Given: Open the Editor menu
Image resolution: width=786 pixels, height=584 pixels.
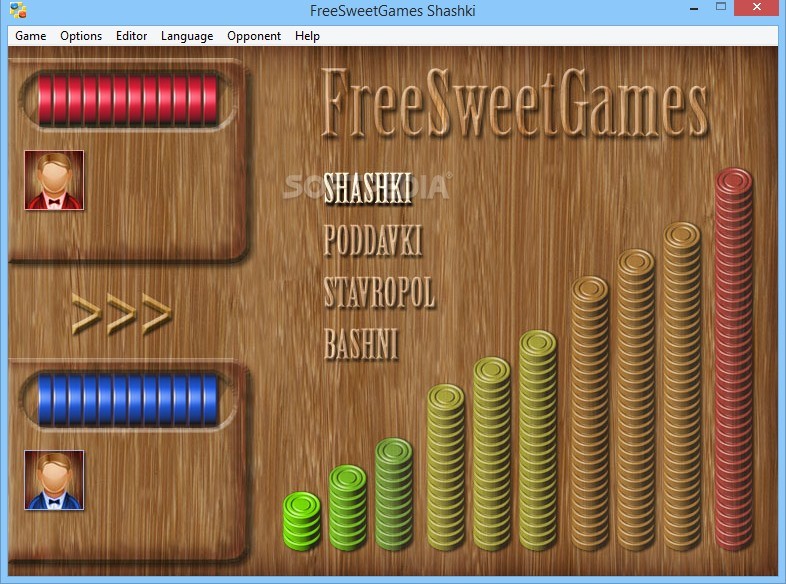Looking at the screenshot, I should (131, 36).
